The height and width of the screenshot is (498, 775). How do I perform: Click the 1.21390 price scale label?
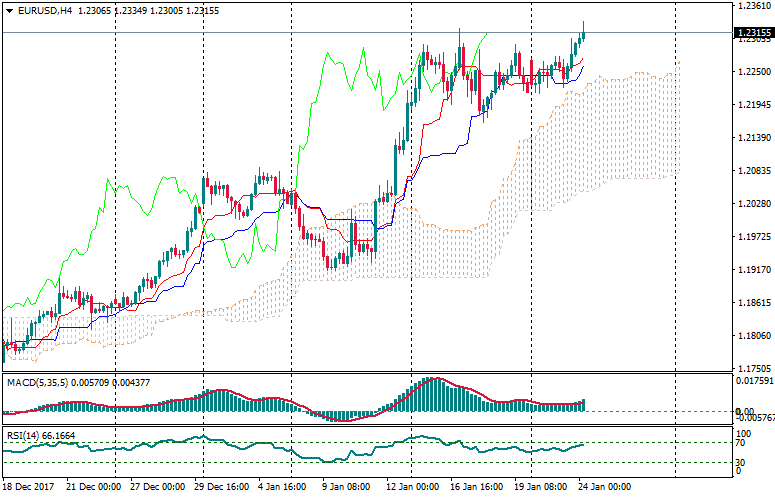tap(753, 137)
